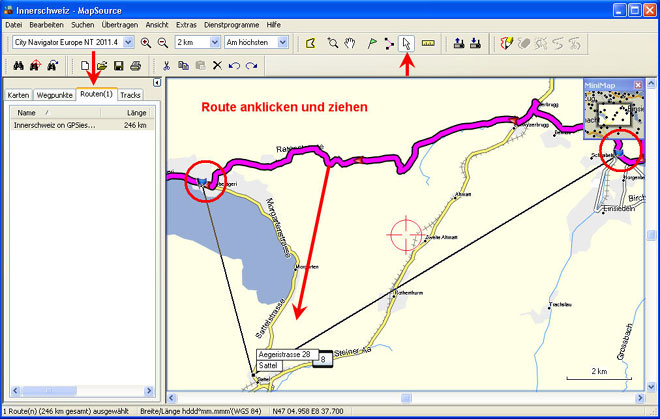The image size is (660, 419).
Task: Select the Waypoint flag tool
Action: tap(372, 43)
